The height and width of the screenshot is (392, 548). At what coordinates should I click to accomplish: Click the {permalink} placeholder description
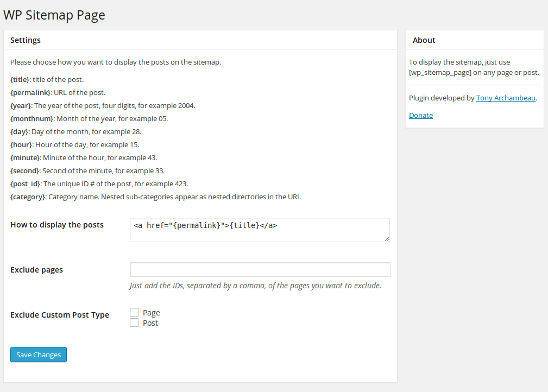[x=54, y=92]
